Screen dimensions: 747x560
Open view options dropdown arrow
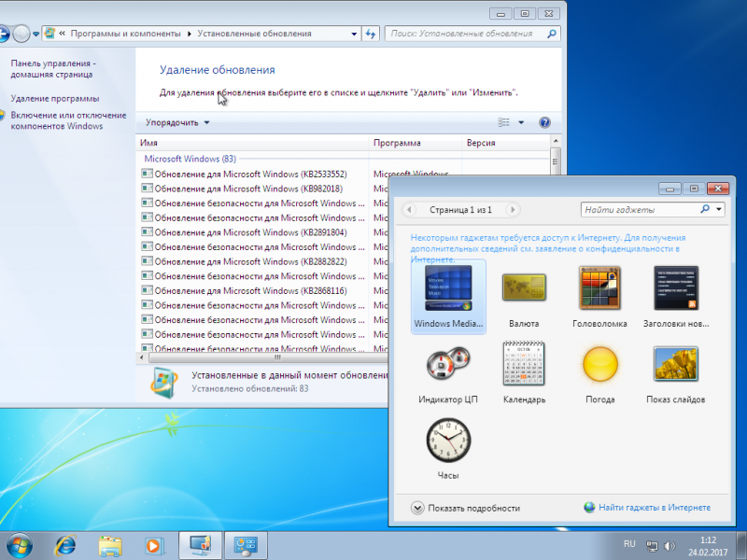[x=521, y=122]
